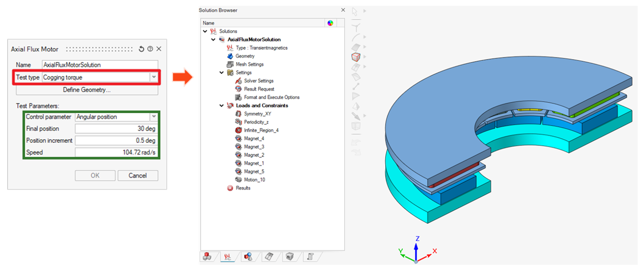The height and width of the screenshot is (271, 644).
Task: Open the Test type dropdown
Action: click(x=154, y=77)
